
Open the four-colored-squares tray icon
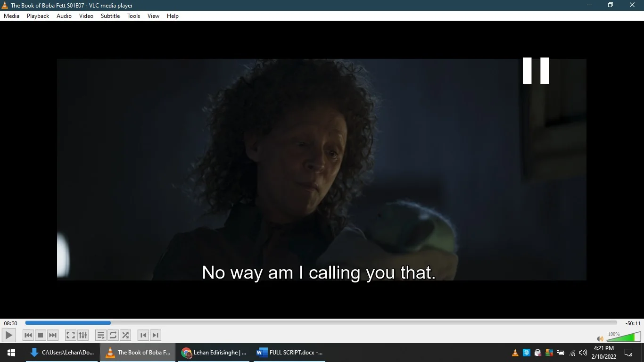(549, 353)
